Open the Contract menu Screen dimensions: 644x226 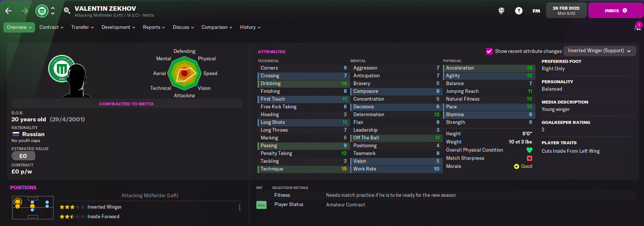(x=51, y=27)
